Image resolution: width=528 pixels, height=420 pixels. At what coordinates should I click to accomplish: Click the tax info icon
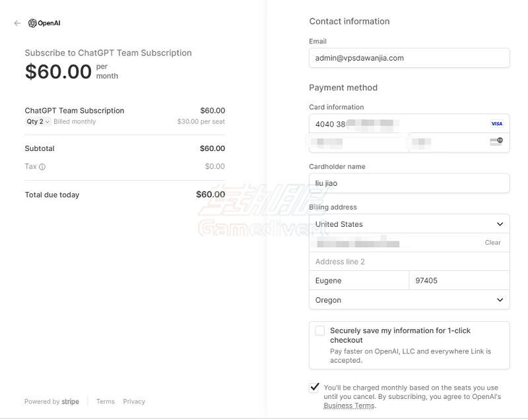coord(42,167)
